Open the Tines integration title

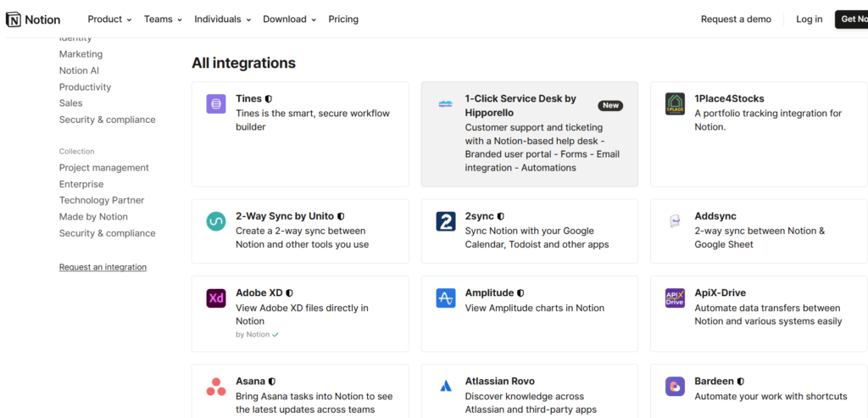click(x=248, y=98)
